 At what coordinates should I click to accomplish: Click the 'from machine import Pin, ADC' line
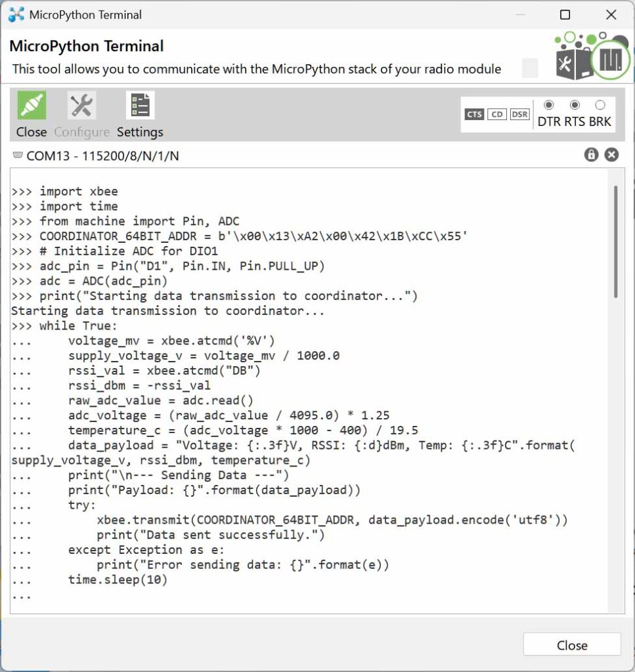(125, 221)
